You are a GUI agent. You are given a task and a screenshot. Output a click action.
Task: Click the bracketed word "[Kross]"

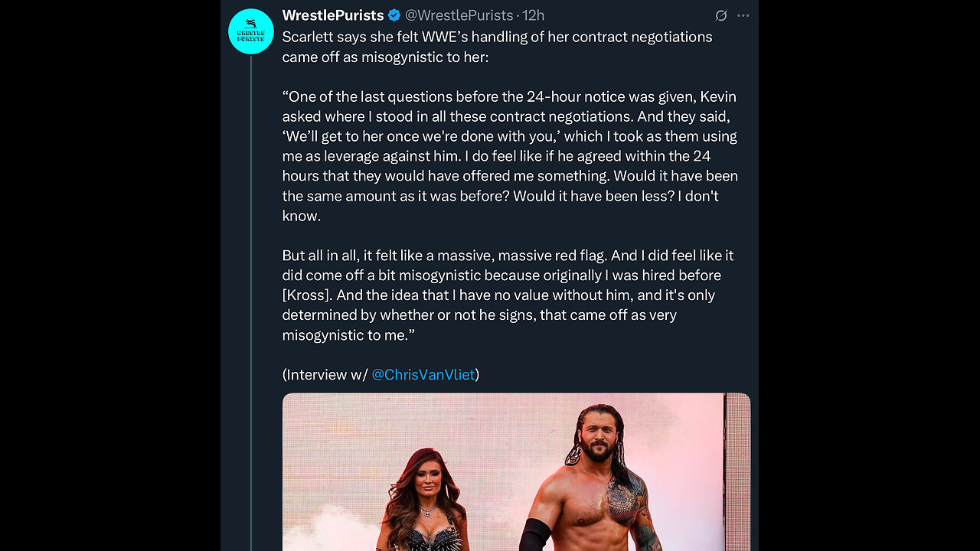306,295
